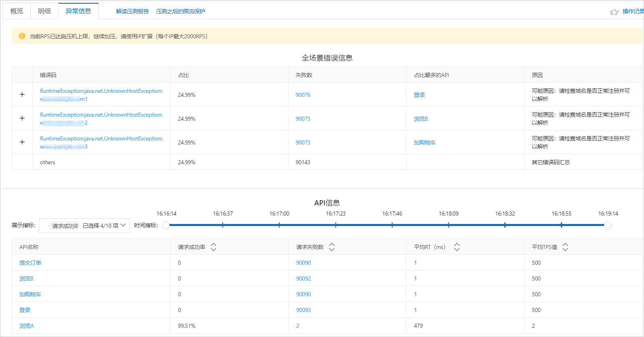The width and height of the screenshot is (644, 337).
Task: Open 操作记录 at top right
Action: [633, 11]
